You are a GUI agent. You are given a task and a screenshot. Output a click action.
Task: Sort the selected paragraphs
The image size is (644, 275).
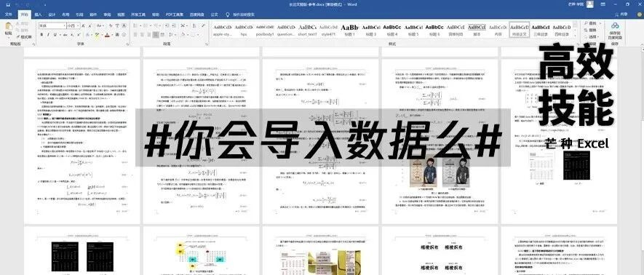click(195, 25)
